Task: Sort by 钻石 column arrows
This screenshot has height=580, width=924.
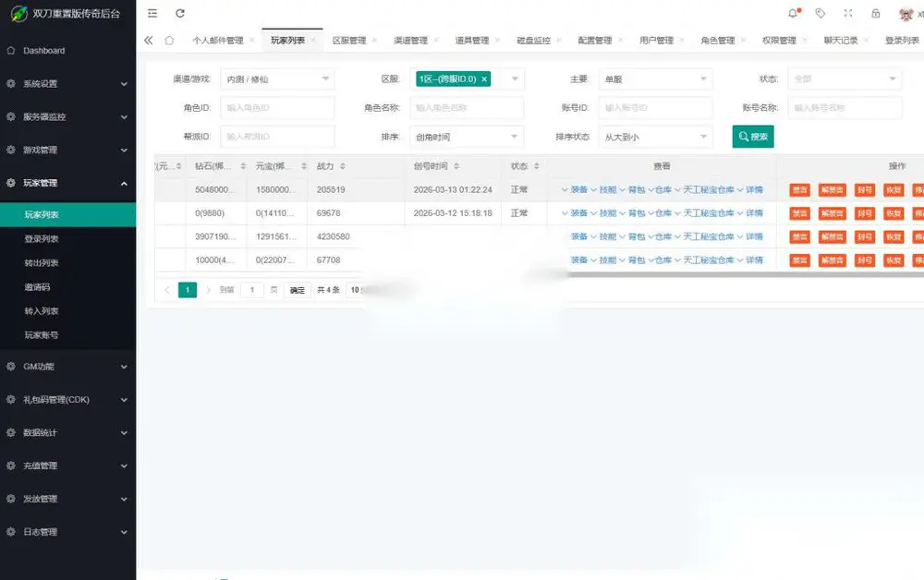Action: (243, 166)
